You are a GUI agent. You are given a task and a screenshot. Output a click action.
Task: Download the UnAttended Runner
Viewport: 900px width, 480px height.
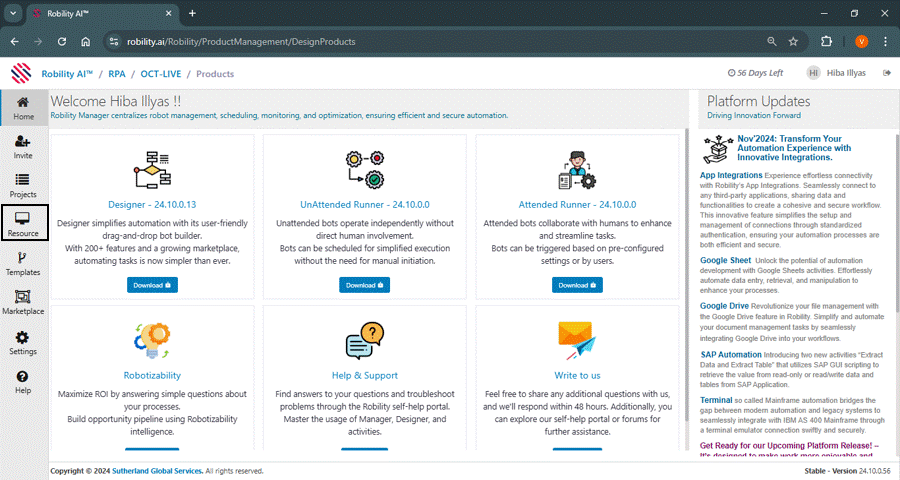click(364, 285)
